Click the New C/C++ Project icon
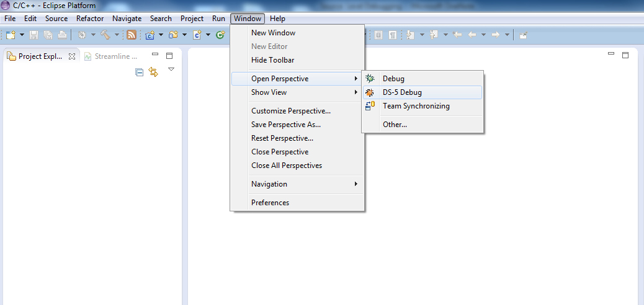This screenshot has width=644, height=305. 150,35
